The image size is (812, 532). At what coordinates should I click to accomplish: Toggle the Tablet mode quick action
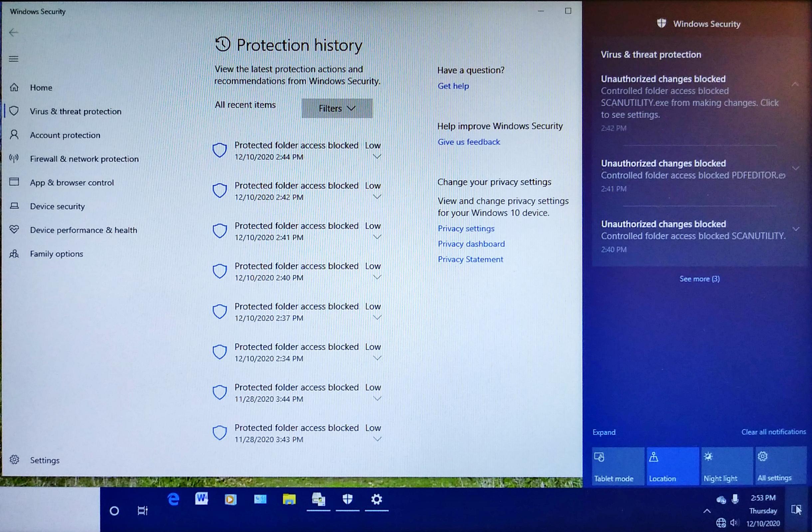618,466
